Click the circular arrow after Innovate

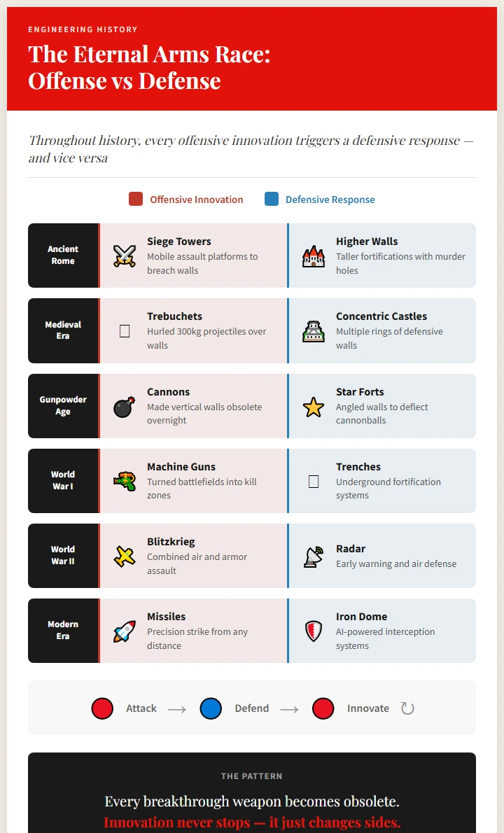(407, 708)
